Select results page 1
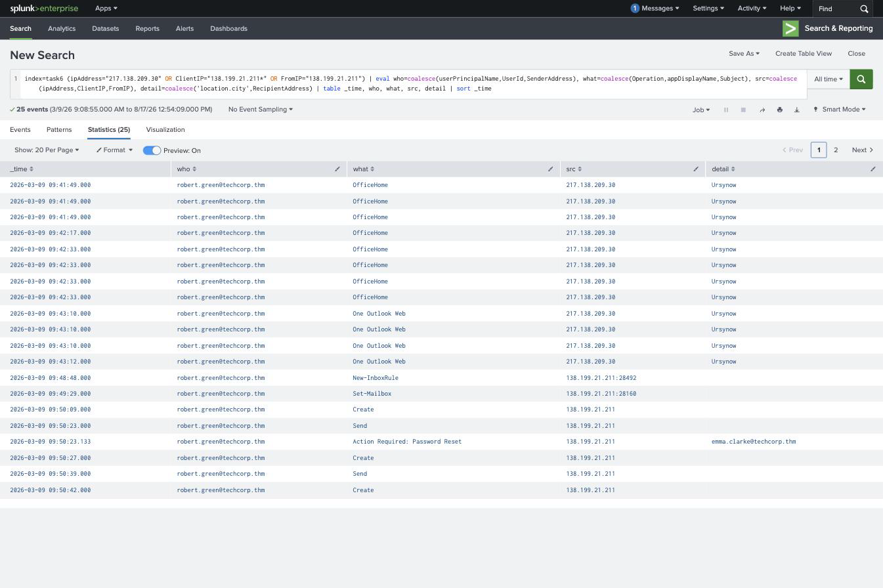 (819, 150)
